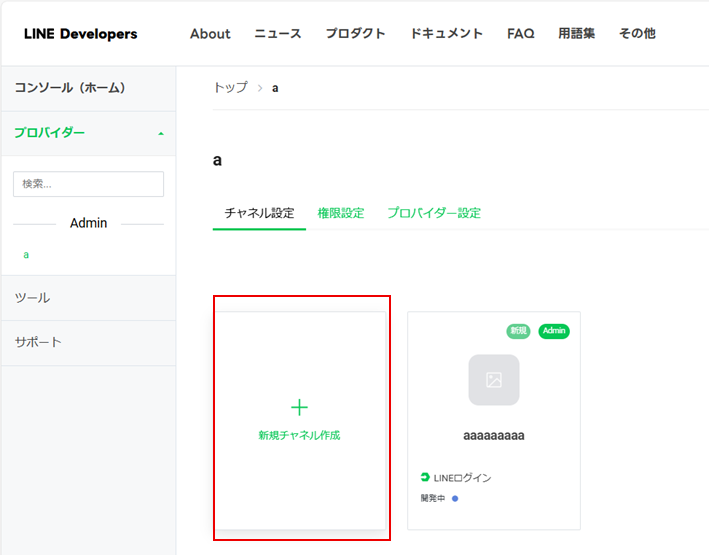Click the 開発中 status text

[x=433, y=498]
